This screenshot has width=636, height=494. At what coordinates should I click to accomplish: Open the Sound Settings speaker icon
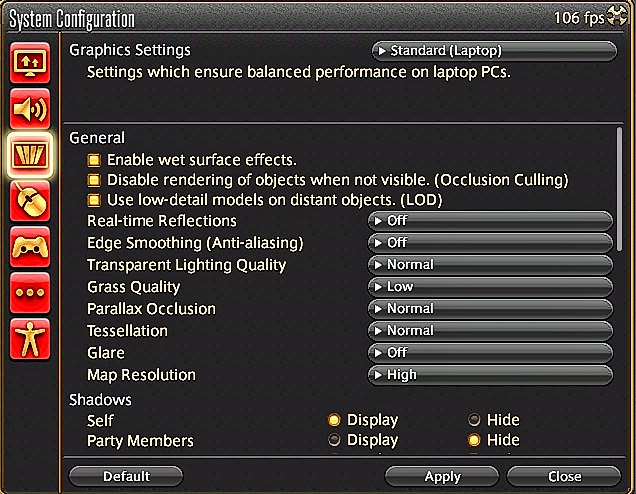pos(30,109)
